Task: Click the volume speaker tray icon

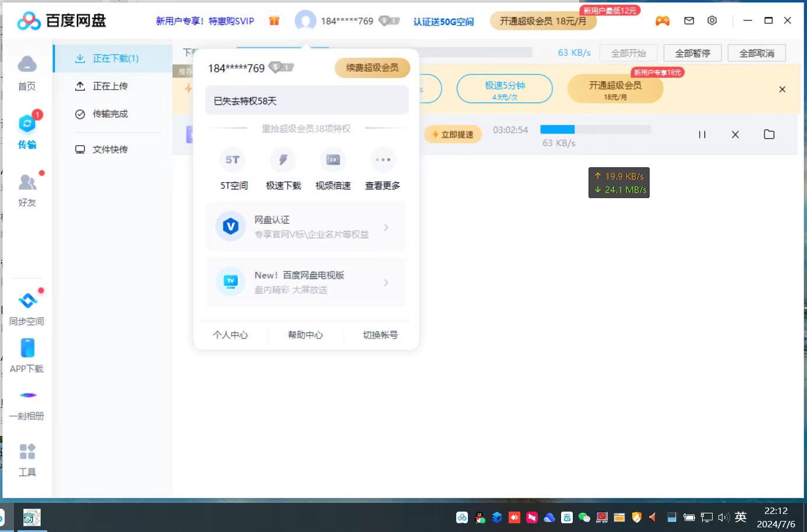Action: click(724, 517)
